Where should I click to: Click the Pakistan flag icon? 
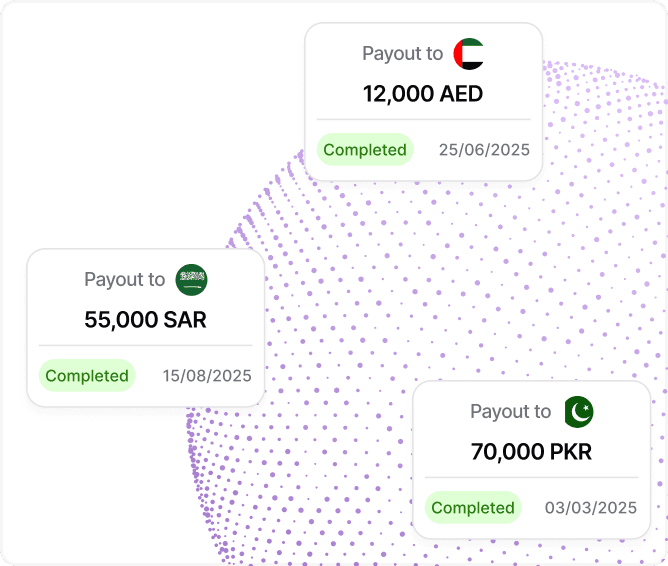(579, 412)
